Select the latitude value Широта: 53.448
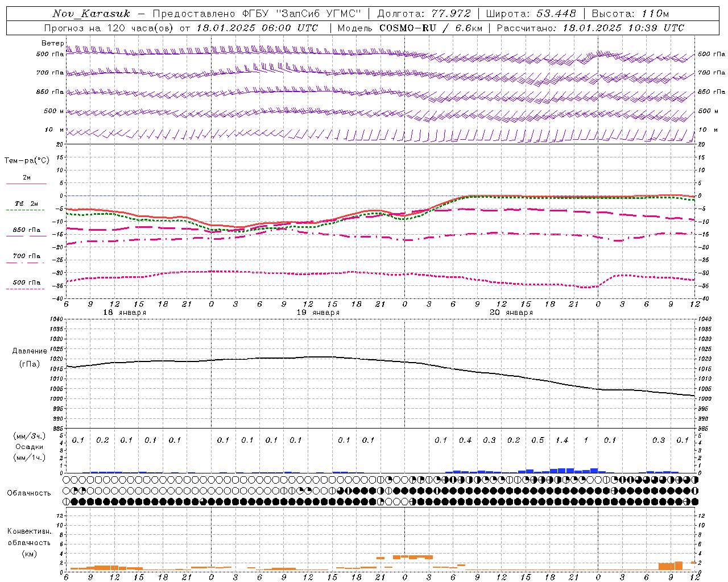728x582 pixels. pos(531,14)
